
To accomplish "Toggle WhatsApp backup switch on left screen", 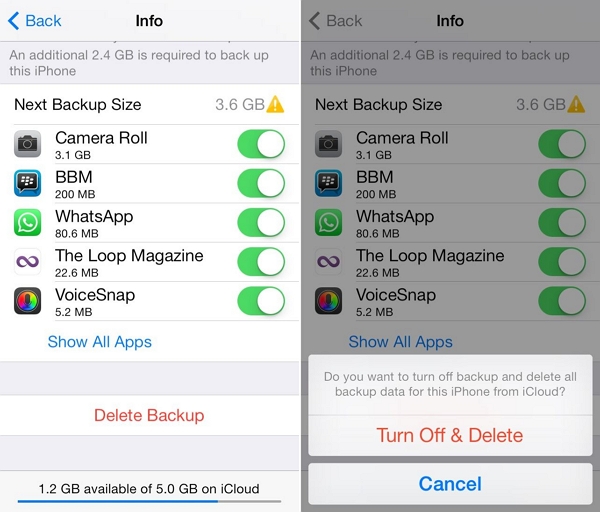I will [261, 222].
